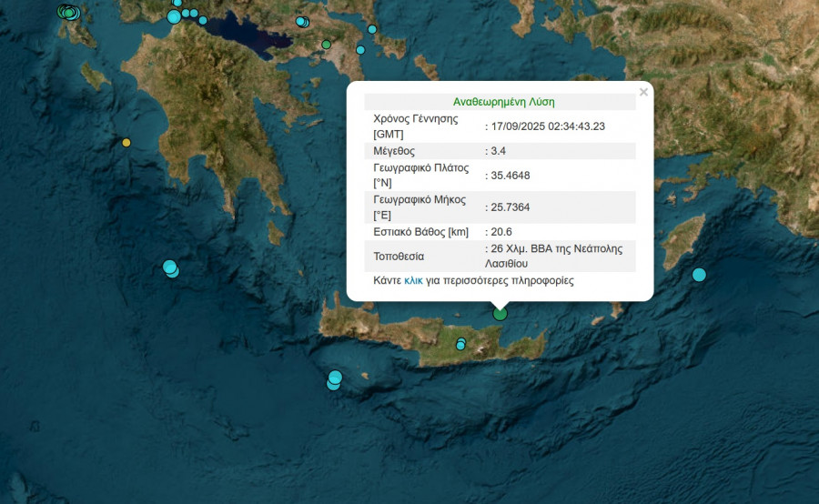Viewport: 819px width, 504px height.
Task: Click the green earthquake marker north of Crete
Action: (x=500, y=313)
